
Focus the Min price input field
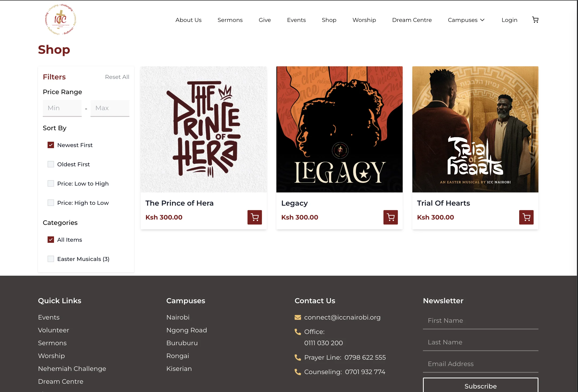click(62, 108)
